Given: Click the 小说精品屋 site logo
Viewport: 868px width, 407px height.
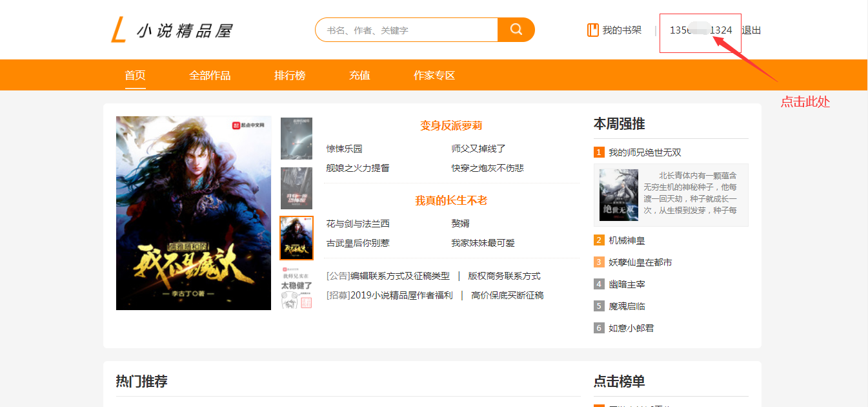Looking at the screenshot, I should pos(172,30).
